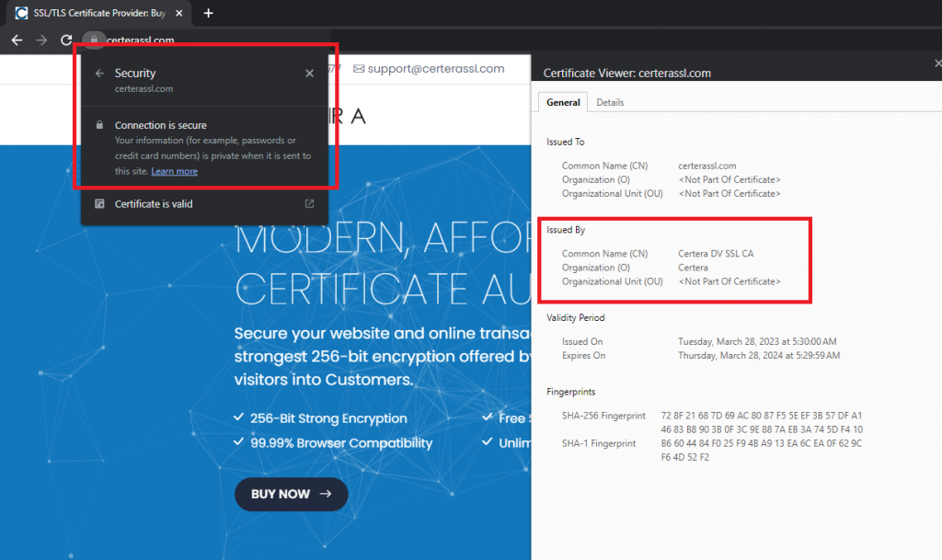This screenshot has width=942, height=560.
Task: Open the Learn more link
Action: coord(174,171)
